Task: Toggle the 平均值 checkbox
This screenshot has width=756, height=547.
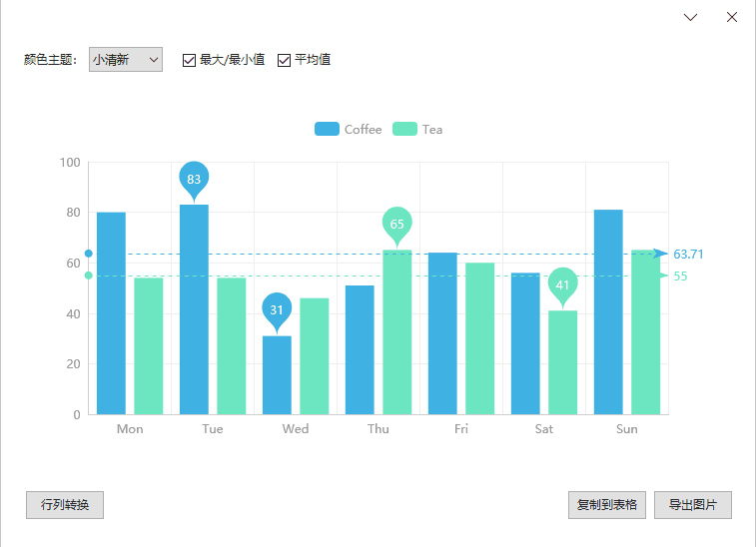Action: [284, 60]
